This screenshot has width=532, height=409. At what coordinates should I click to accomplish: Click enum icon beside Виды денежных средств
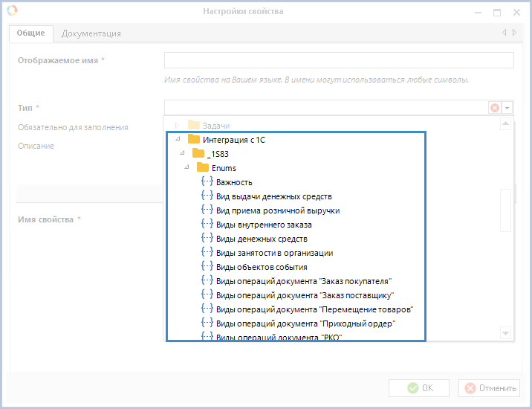207,238
